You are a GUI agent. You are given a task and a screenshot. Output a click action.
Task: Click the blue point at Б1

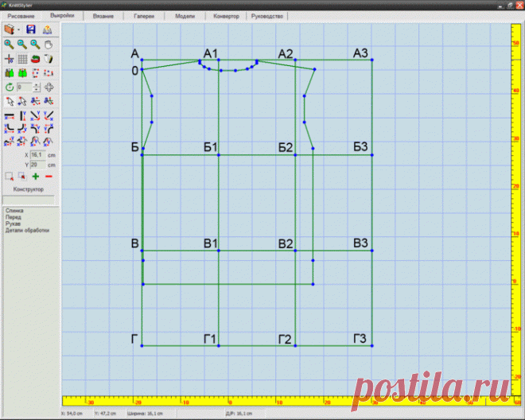point(219,155)
